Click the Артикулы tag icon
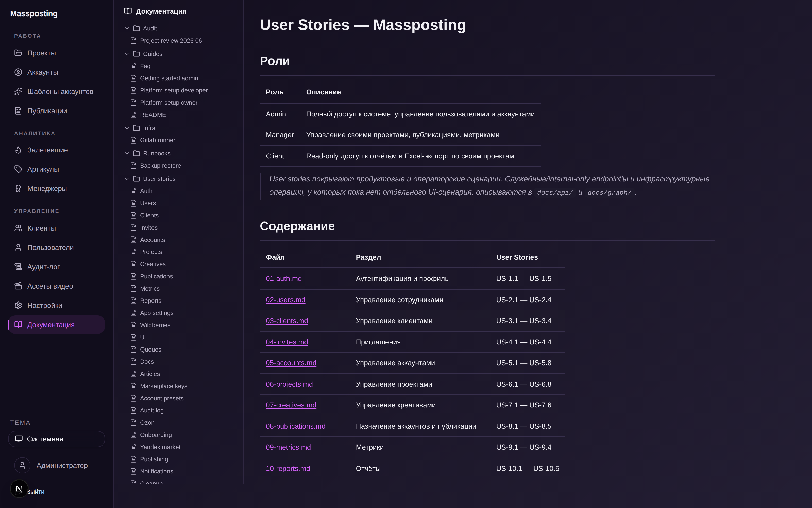This screenshot has height=508, width=812. coord(18,169)
